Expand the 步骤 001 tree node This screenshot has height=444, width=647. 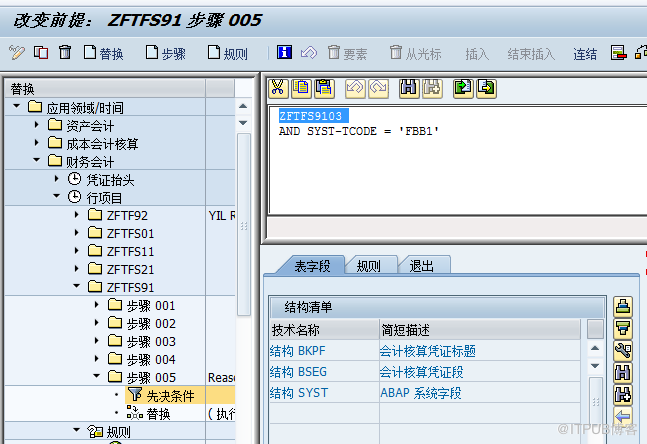[96, 305]
